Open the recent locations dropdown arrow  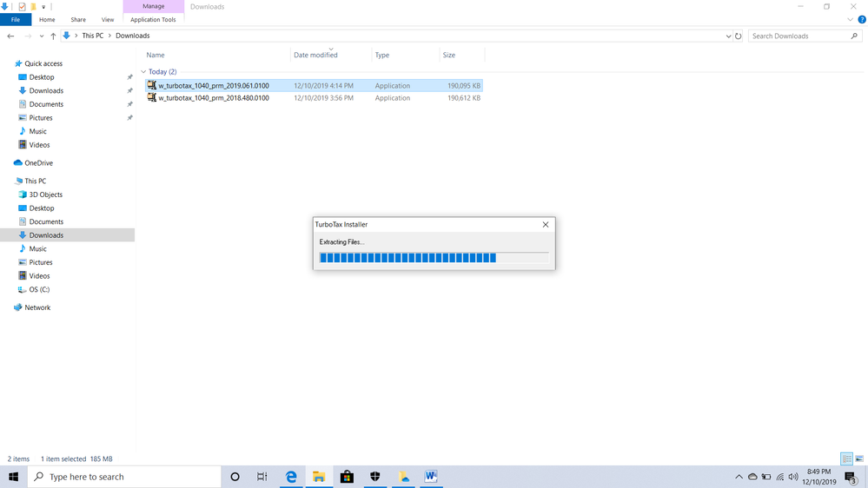point(42,36)
